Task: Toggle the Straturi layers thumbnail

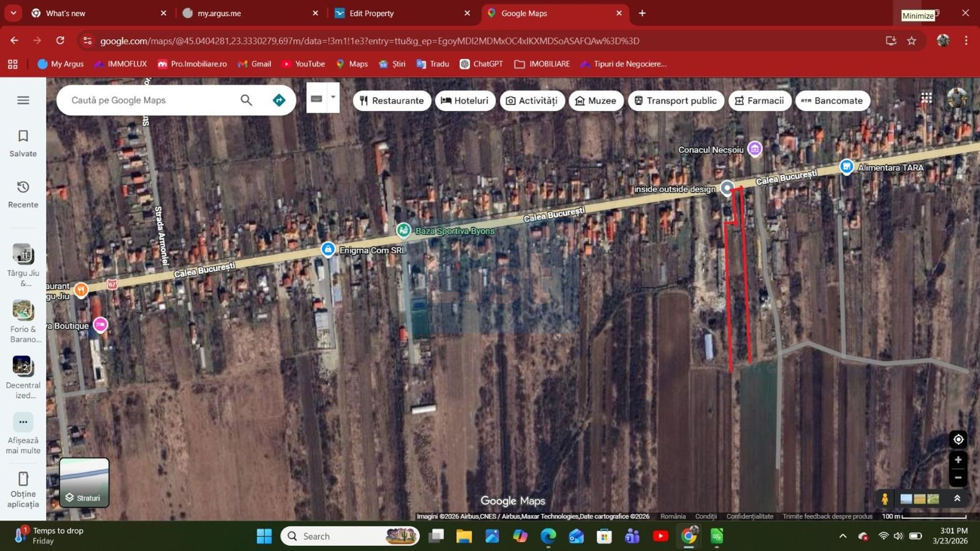Action: click(x=84, y=482)
